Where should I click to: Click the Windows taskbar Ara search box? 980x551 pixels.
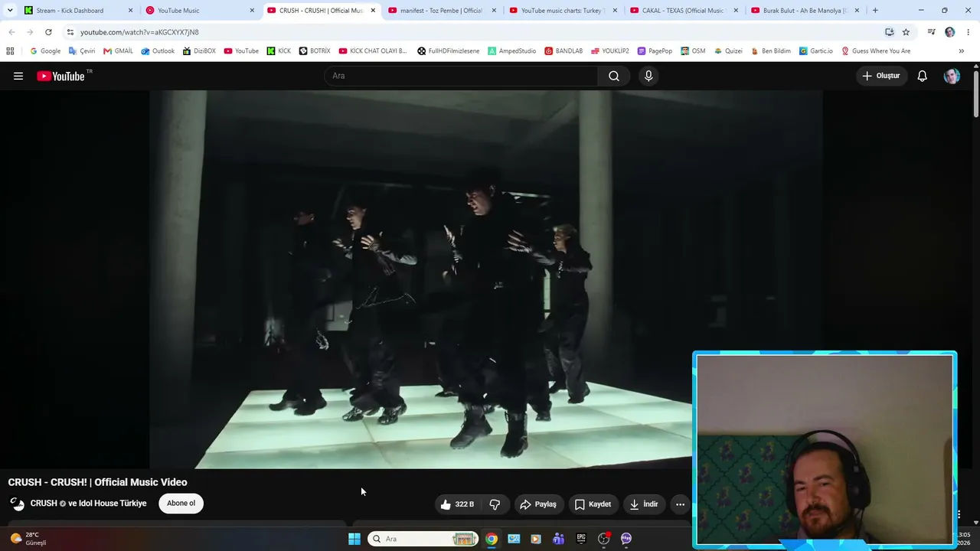423,539
